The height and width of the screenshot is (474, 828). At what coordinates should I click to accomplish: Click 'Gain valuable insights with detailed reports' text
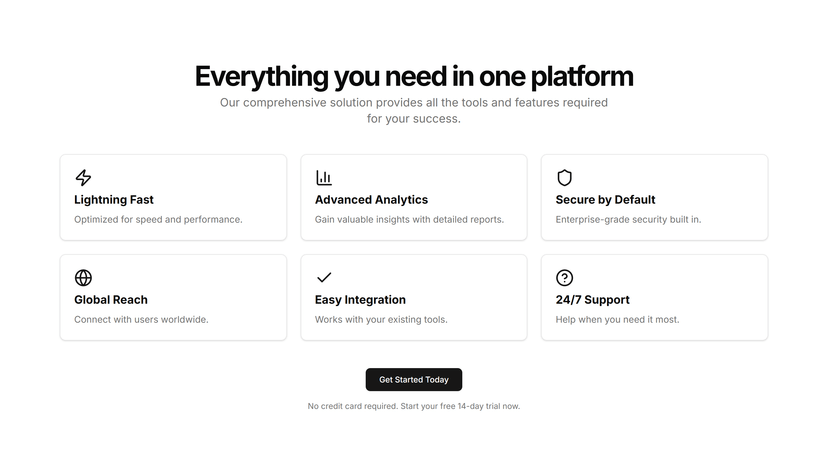click(x=409, y=220)
